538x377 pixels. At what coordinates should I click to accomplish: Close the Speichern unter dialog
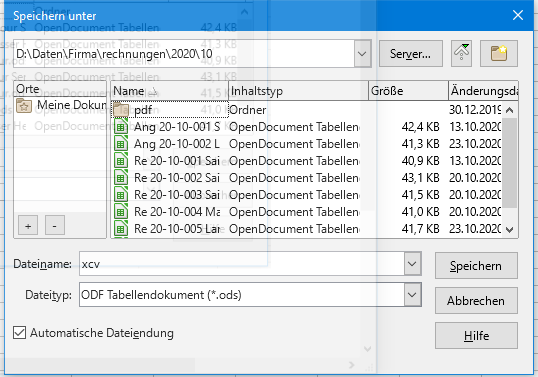tap(518, 15)
